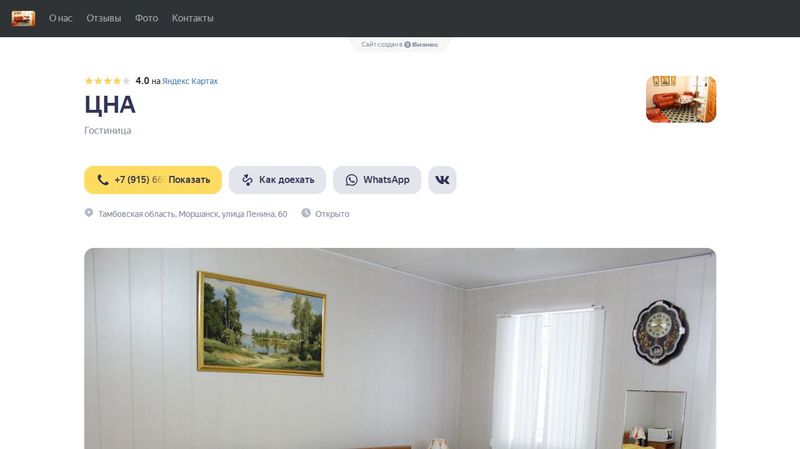Open the large room photo with the painting
The width and height of the screenshot is (800, 449).
[x=400, y=348]
